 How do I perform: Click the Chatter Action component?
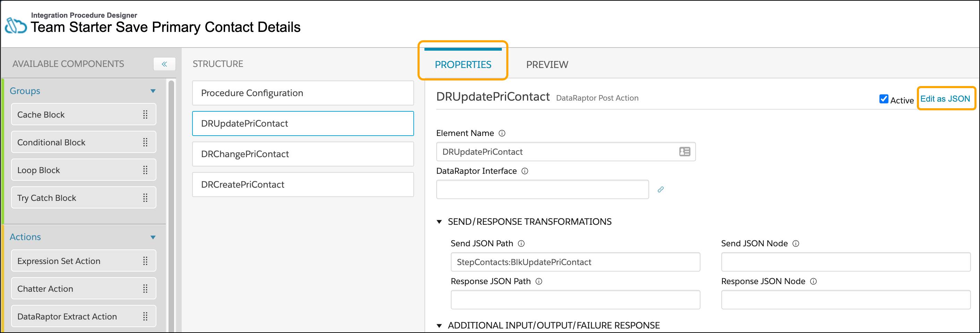pos(84,289)
